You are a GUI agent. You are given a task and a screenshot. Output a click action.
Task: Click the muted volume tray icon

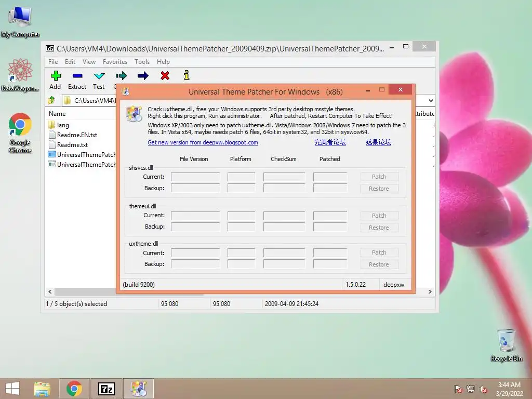click(483, 389)
